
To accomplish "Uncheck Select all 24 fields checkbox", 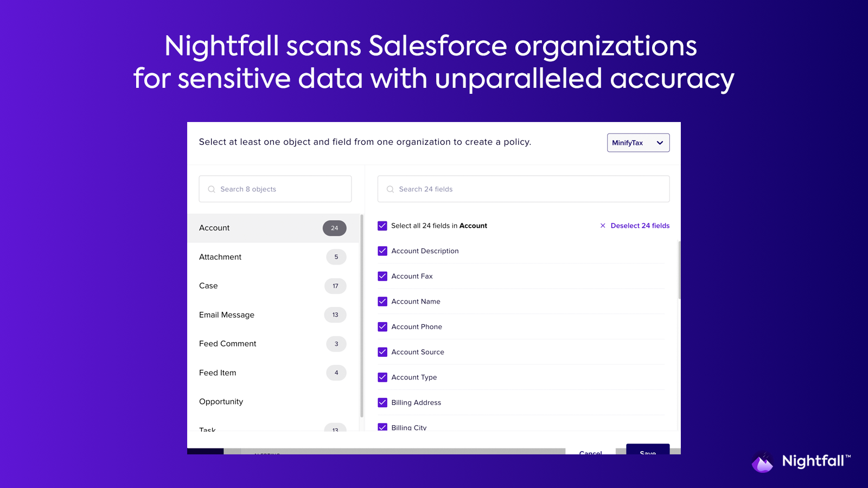I will coord(382,226).
